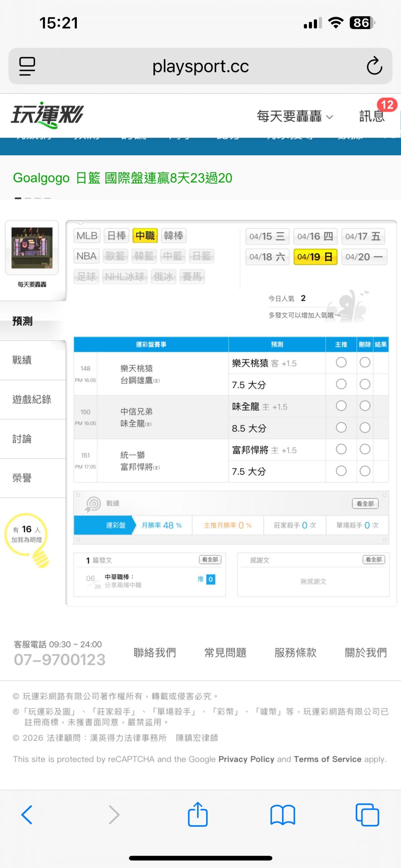
Task: Click the 聯絡我們 footer link
Action: 154,652
